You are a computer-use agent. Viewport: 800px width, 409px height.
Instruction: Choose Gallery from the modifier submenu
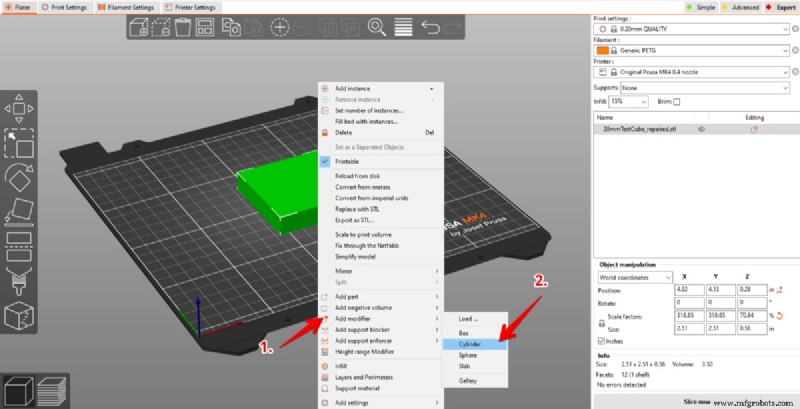coord(475,380)
